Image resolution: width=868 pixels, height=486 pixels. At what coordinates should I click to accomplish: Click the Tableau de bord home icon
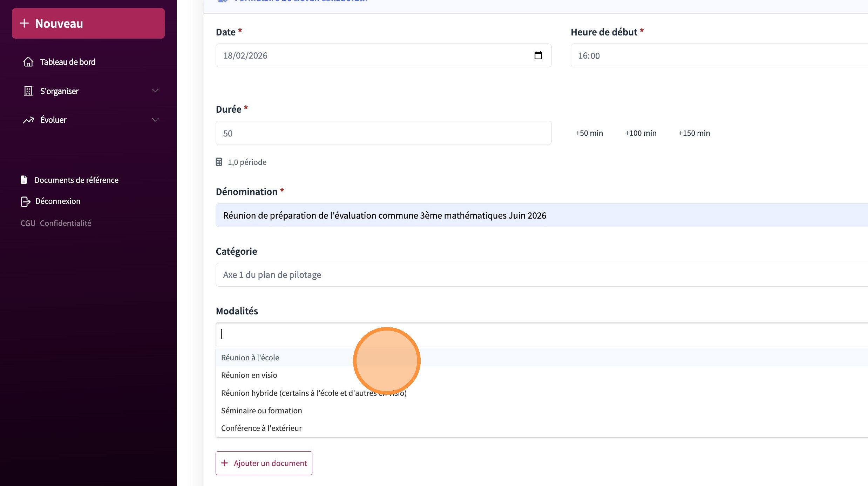[28, 62]
